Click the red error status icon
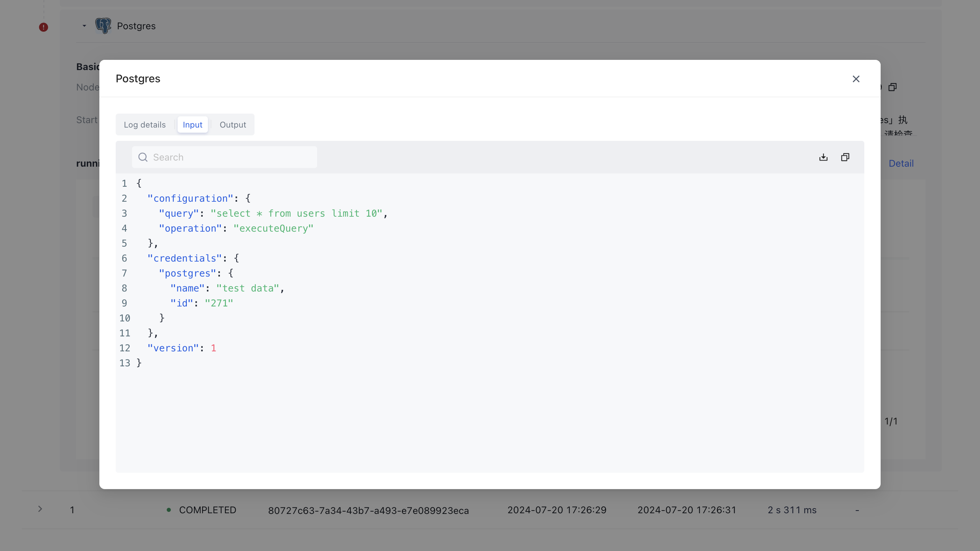 tap(43, 27)
